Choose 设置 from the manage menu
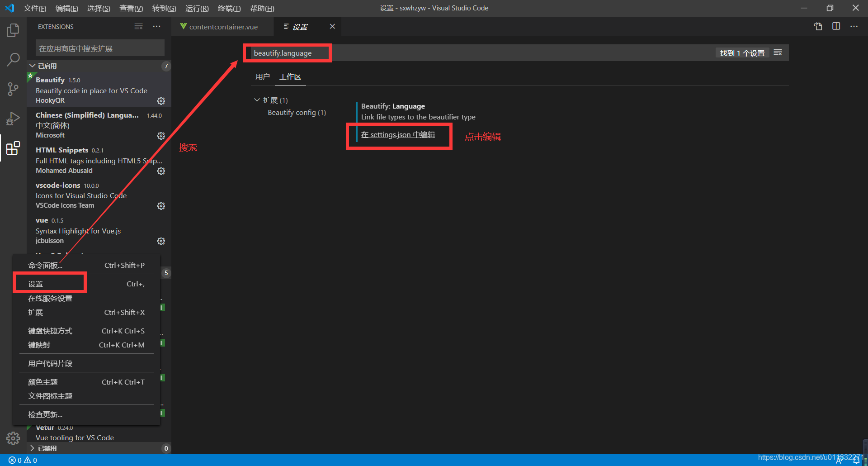Screen dimensions: 868x466 click(86, 284)
